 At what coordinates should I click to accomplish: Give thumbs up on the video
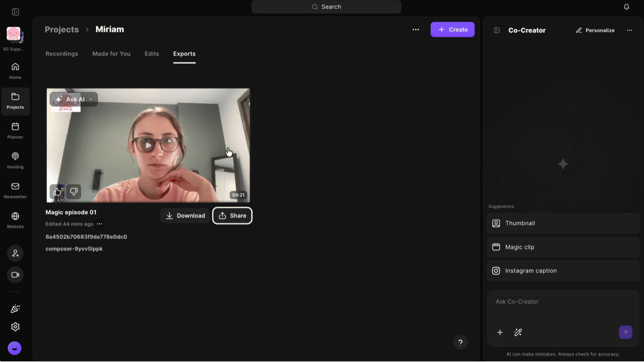[57, 192]
